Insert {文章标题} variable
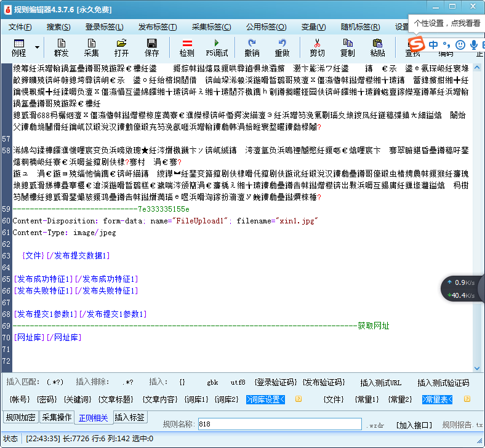This screenshot has width=485, height=448. pyautogui.click(x=116, y=399)
